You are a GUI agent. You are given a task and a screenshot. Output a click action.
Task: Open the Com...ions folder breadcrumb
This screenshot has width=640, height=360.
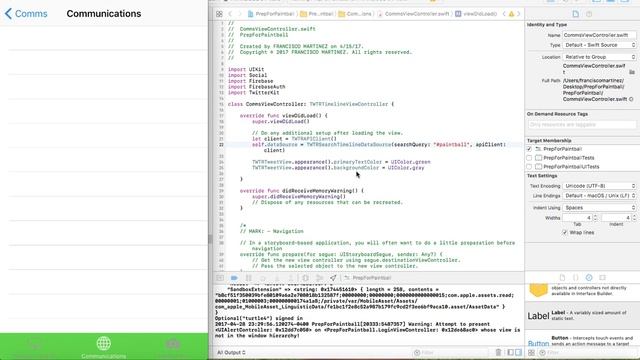pyautogui.click(x=355, y=14)
